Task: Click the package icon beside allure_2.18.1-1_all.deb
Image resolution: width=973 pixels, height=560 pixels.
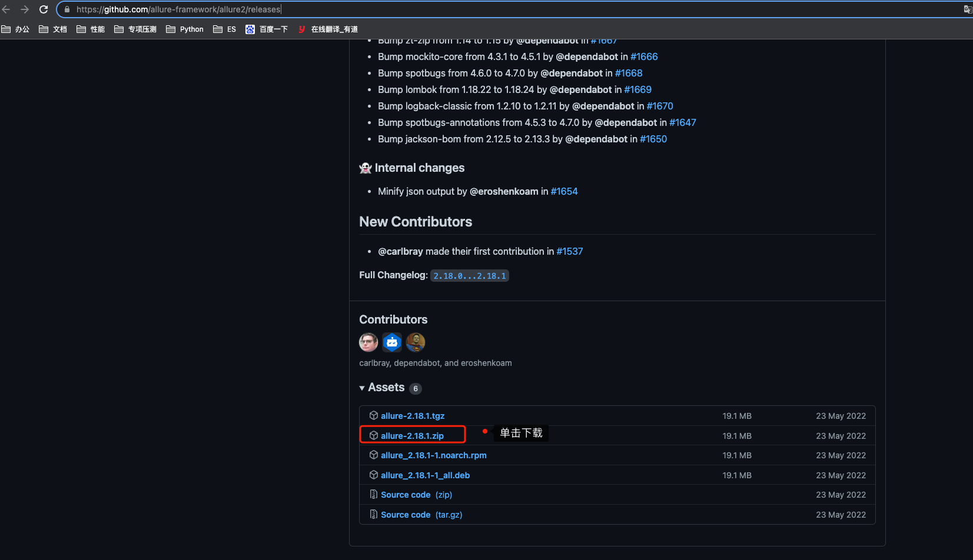Action: (374, 475)
